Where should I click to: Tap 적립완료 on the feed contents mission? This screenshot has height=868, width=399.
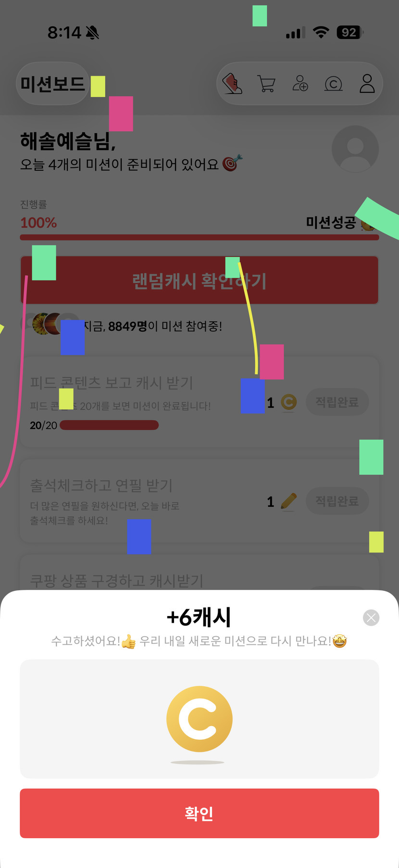click(x=337, y=402)
